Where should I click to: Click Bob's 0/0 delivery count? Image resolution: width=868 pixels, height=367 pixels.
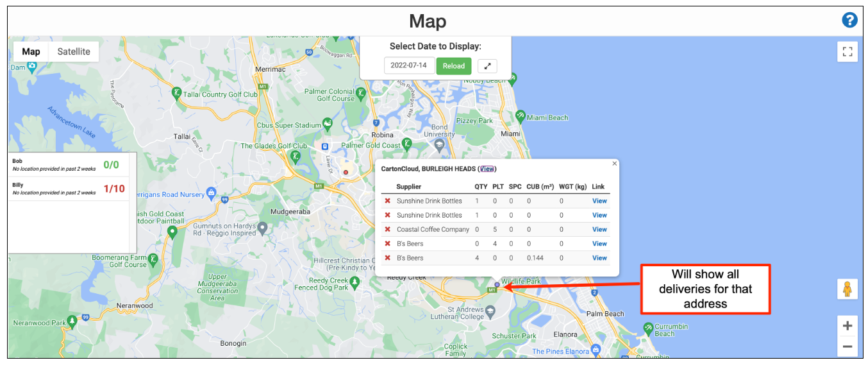click(x=112, y=165)
